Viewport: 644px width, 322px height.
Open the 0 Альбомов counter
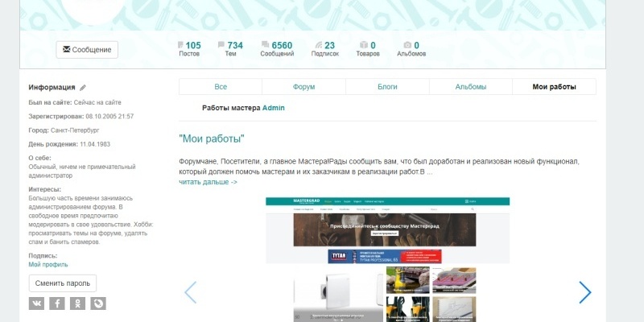click(x=411, y=49)
